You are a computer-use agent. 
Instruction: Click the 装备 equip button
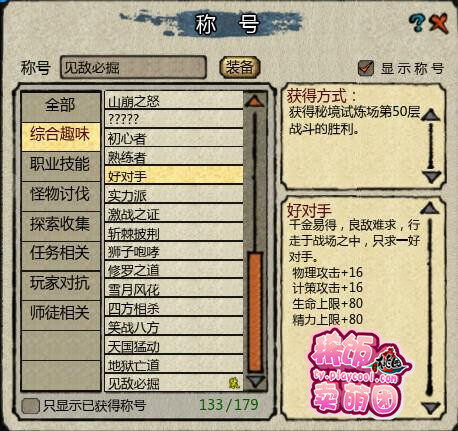[x=239, y=68]
